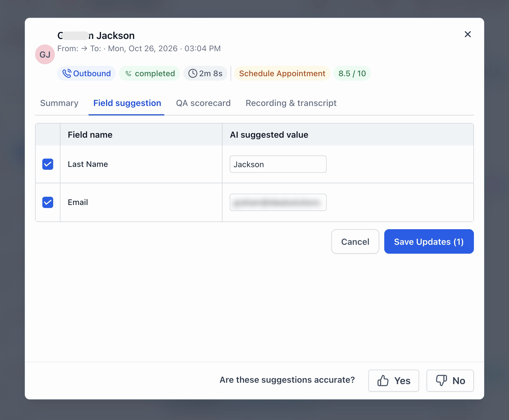Save Updates (1) to the contact

tap(429, 241)
